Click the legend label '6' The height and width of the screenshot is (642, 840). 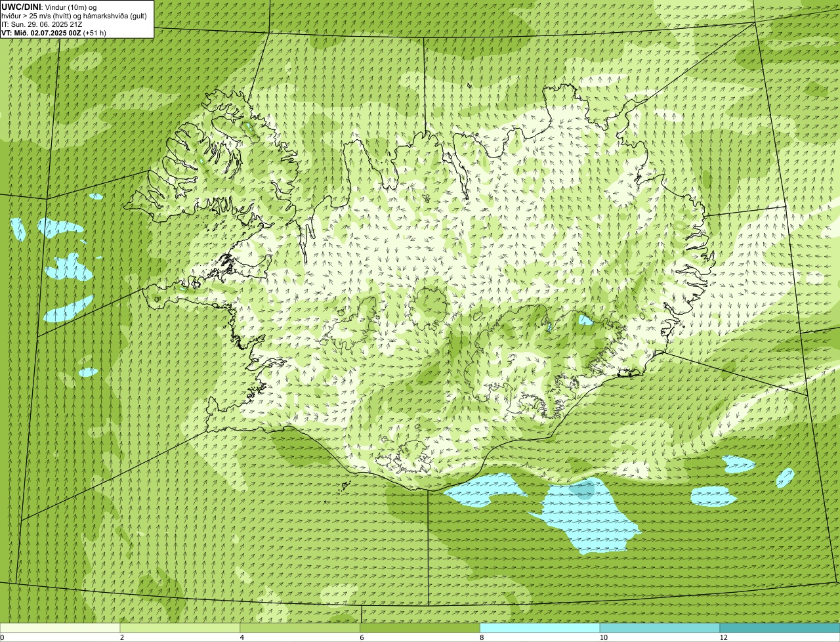click(362, 637)
